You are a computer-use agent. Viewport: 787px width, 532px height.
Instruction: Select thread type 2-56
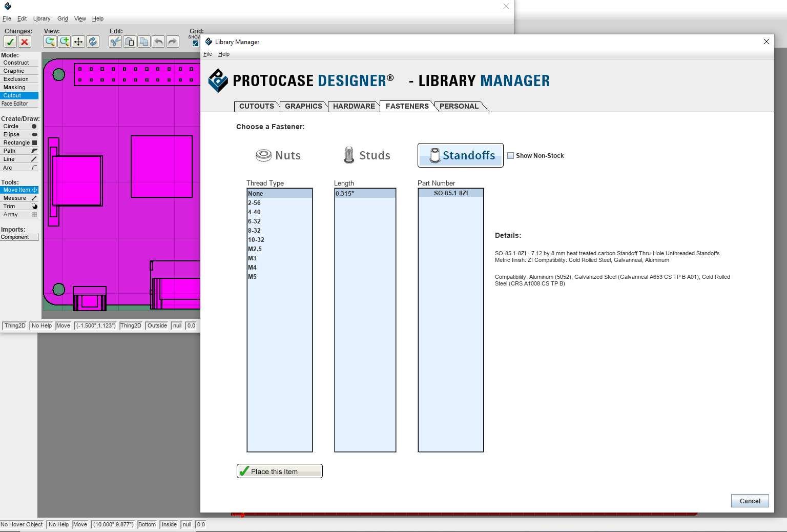click(280, 203)
